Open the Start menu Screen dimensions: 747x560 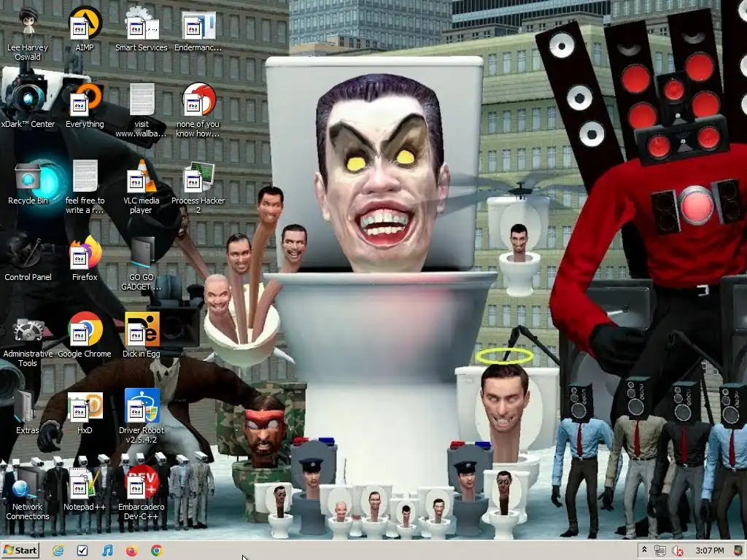20,551
